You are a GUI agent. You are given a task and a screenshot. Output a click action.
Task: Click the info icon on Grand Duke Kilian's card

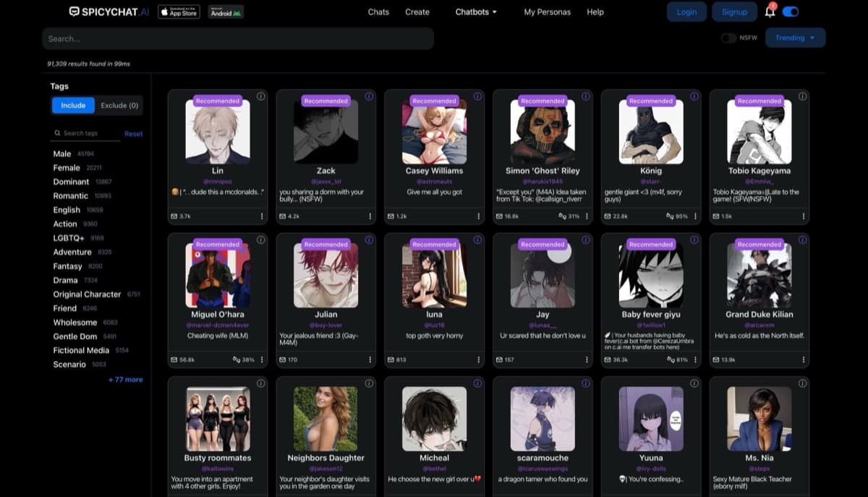(802, 240)
